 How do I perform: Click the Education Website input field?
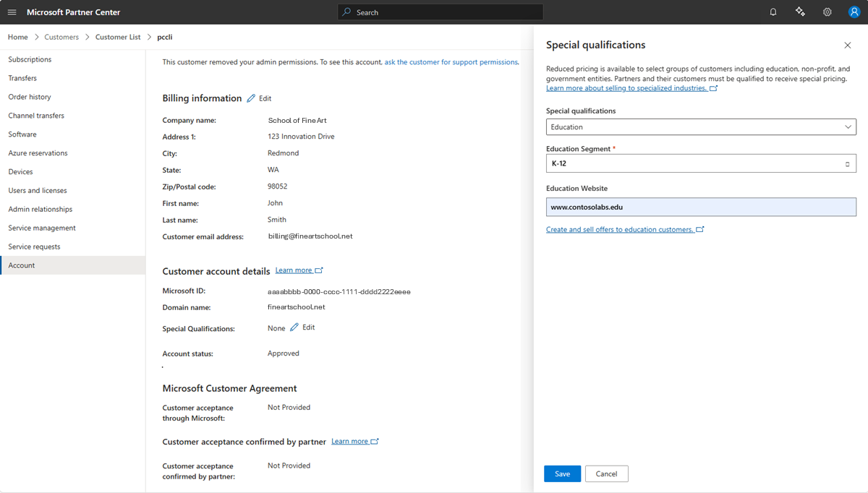coord(701,207)
